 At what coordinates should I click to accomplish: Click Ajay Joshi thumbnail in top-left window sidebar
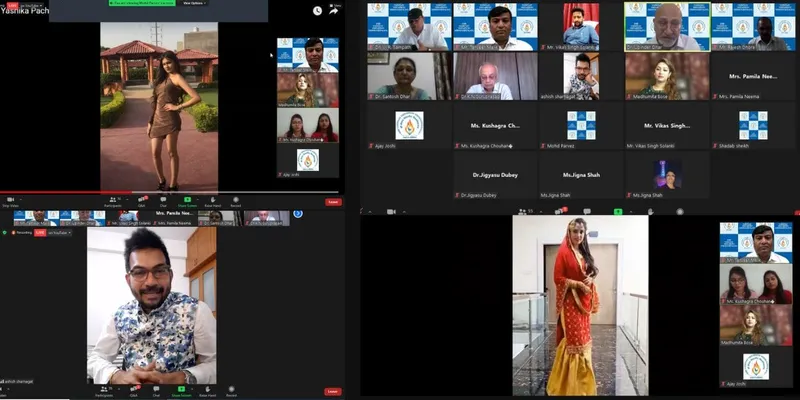click(308, 161)
